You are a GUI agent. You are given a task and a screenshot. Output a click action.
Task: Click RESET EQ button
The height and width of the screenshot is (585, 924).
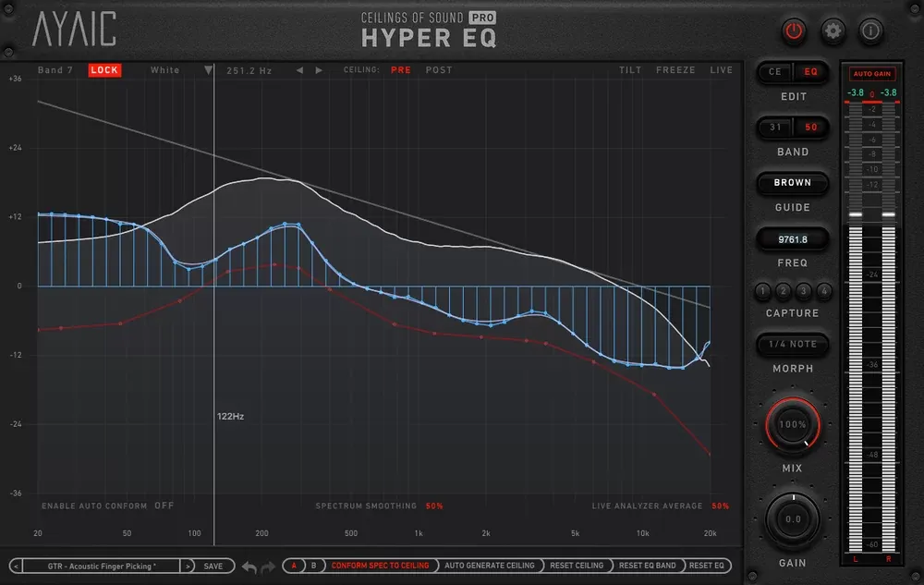point(706,566)
